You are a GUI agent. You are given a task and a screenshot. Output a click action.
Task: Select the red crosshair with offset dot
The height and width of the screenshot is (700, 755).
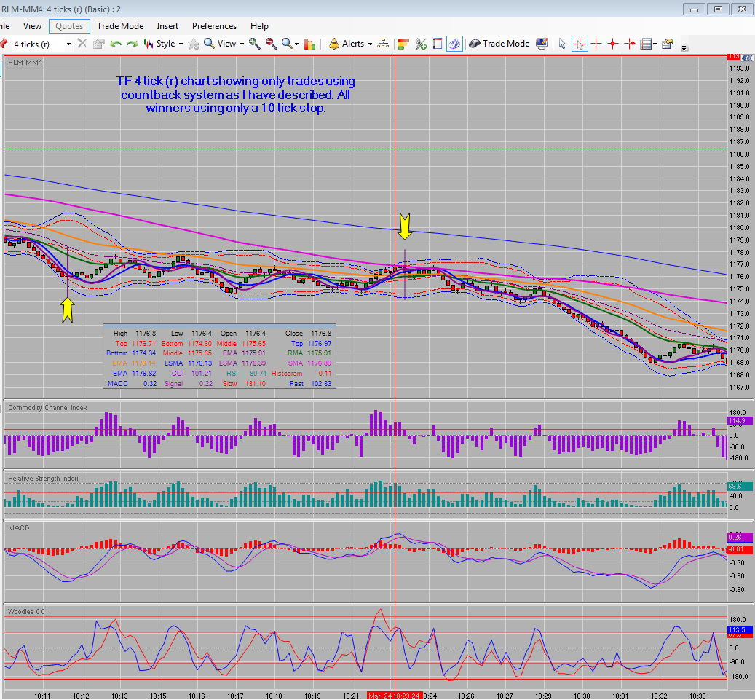tap(630, 44)
